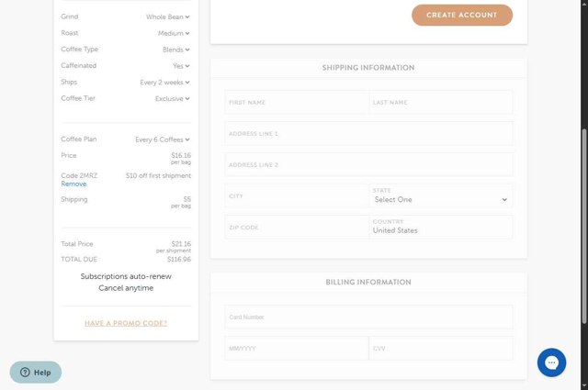The height and width of the screenshot is (390, 588).
Task: Remove promo code 2MRZ
Action: 73,184
